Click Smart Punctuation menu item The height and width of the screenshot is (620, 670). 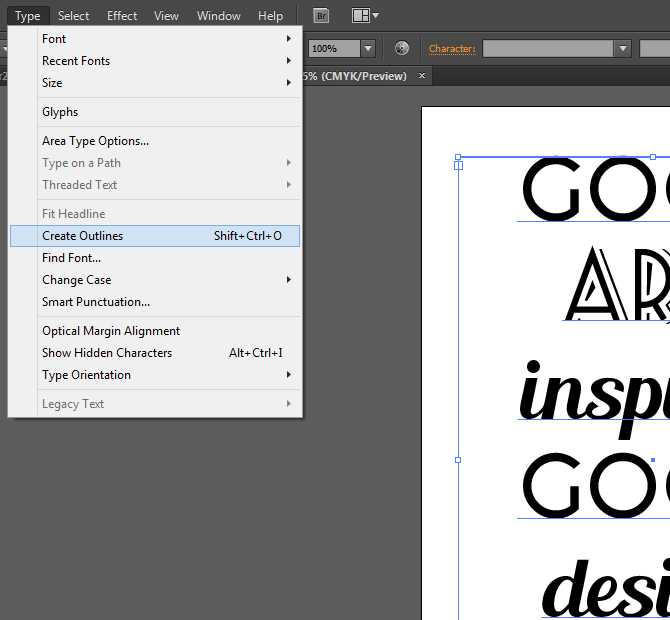click(96, 302)
